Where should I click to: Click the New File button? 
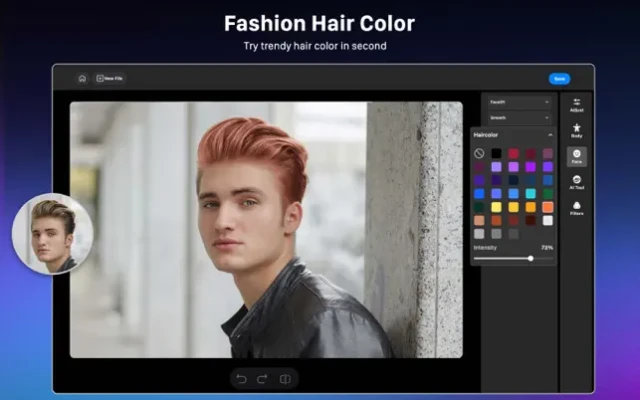pyautogui.click(x=110, y=78)
